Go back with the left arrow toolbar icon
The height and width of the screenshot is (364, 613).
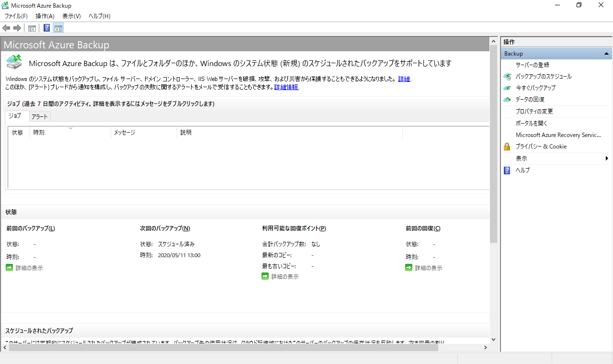pyautogui.click(x=6, y=28)
